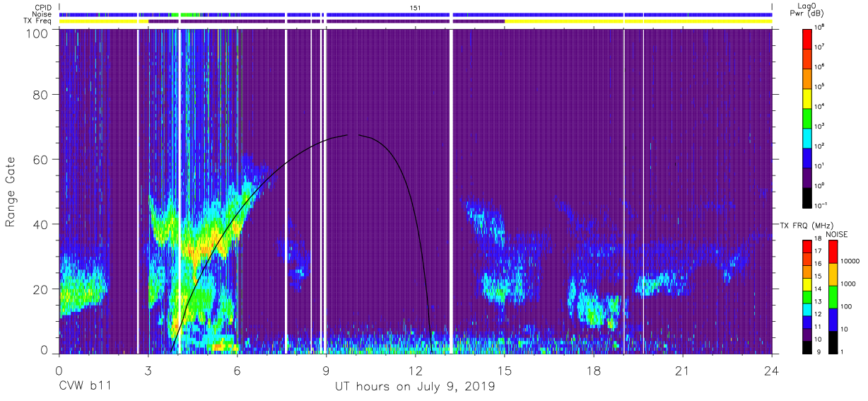Click the "UT hours on July 9, 2019" axis title

(x=415, y=387)
